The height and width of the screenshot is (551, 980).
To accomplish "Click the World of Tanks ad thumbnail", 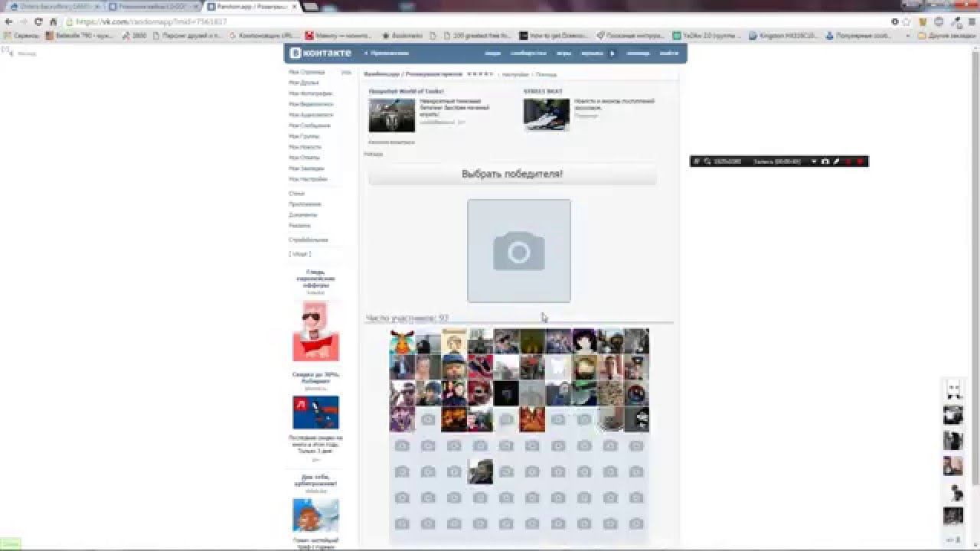I will [x=391, y=115].
